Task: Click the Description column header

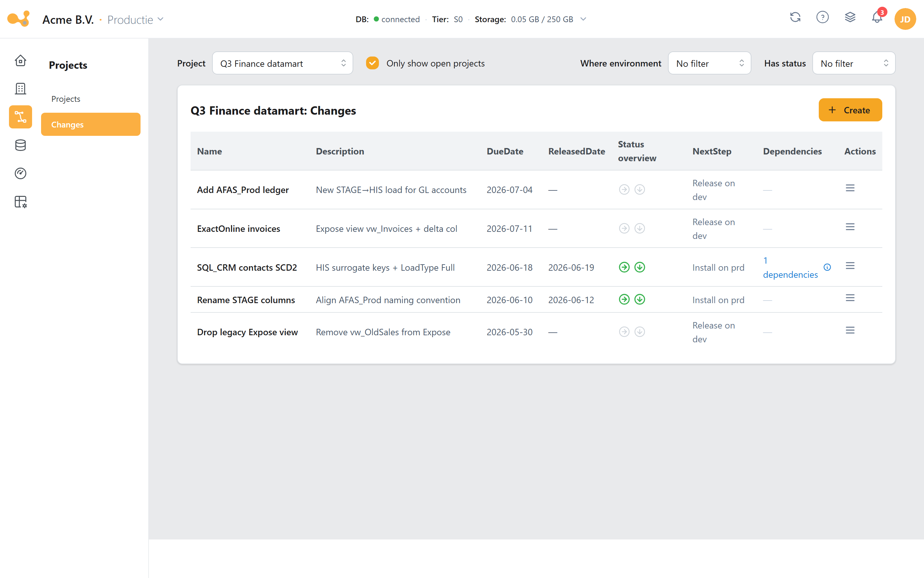Action: [339, 151]
